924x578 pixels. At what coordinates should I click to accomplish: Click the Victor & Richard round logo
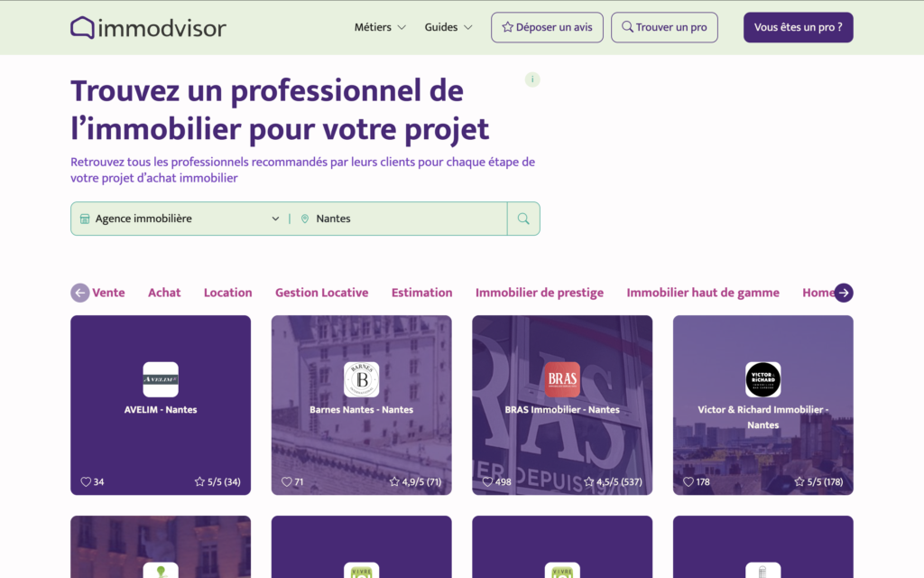[x=763, y=379]
